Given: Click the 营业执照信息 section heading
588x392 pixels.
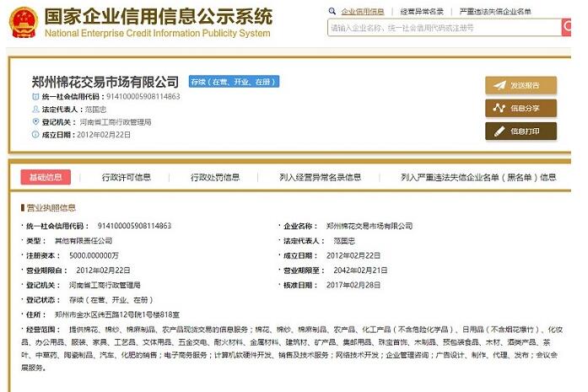Looking at the screenshot, I should coord(51,207).
